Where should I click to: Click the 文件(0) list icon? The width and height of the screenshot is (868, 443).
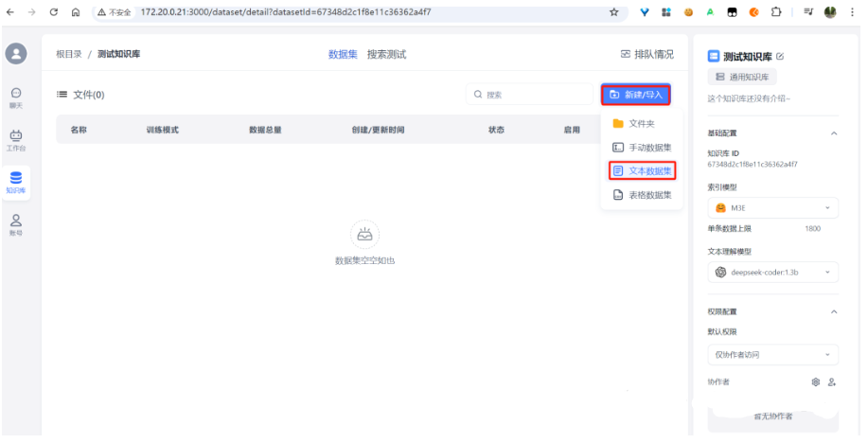click(62, 95)
